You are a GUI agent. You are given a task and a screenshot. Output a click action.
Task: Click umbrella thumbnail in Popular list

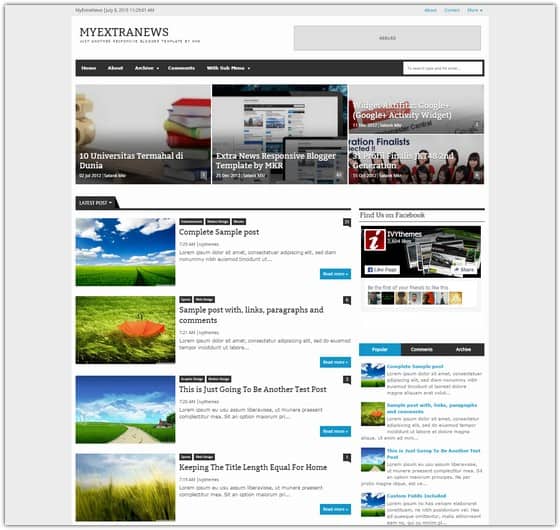point(372,414)
